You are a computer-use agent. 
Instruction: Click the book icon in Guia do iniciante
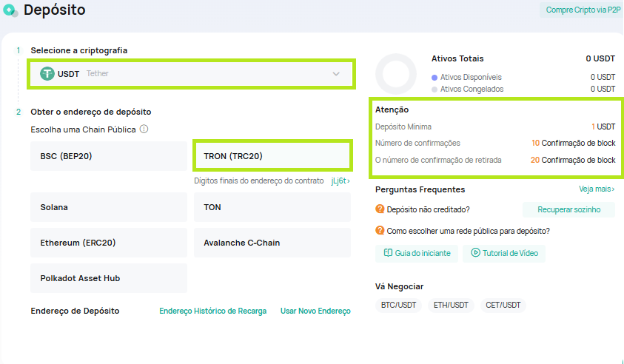(x=388, y=253)
